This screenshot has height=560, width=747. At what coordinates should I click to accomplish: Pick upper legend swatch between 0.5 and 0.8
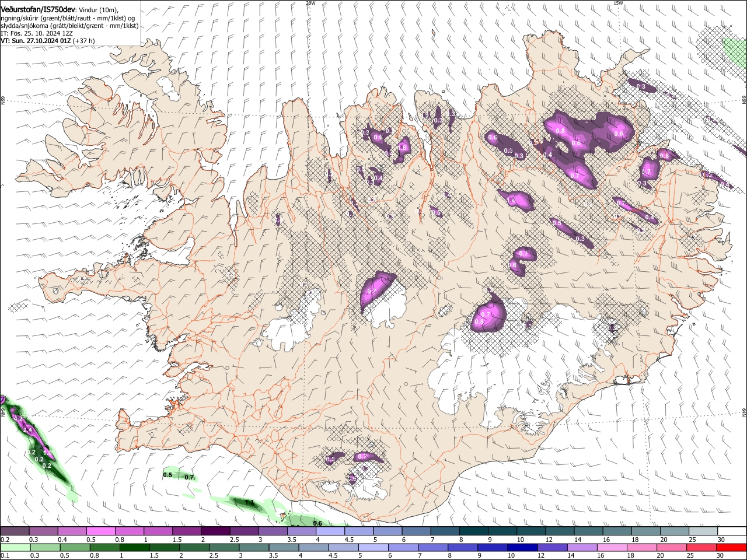100,531
